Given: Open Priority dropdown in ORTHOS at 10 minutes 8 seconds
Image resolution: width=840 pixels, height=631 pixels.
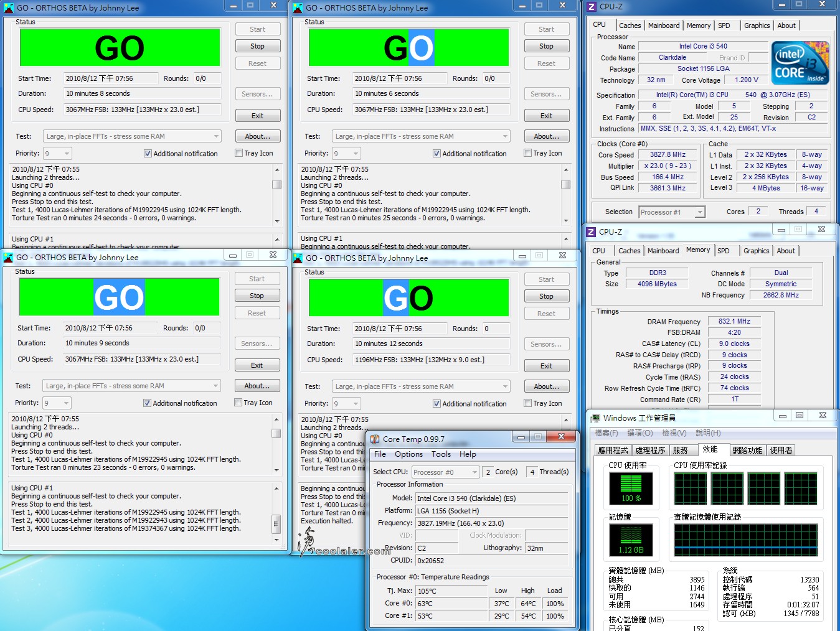Looking at the screenshot, I should (57, 153).
